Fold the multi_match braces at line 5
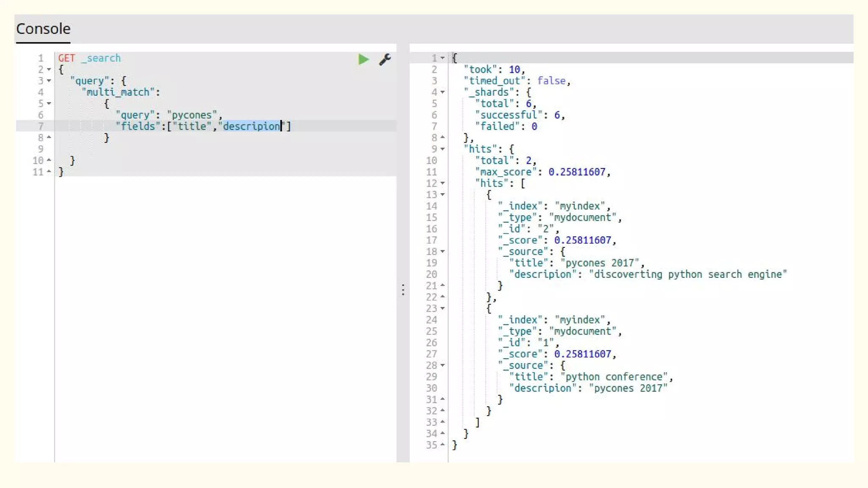This screenshot has width=868, height=488. [x=49, y=104]
